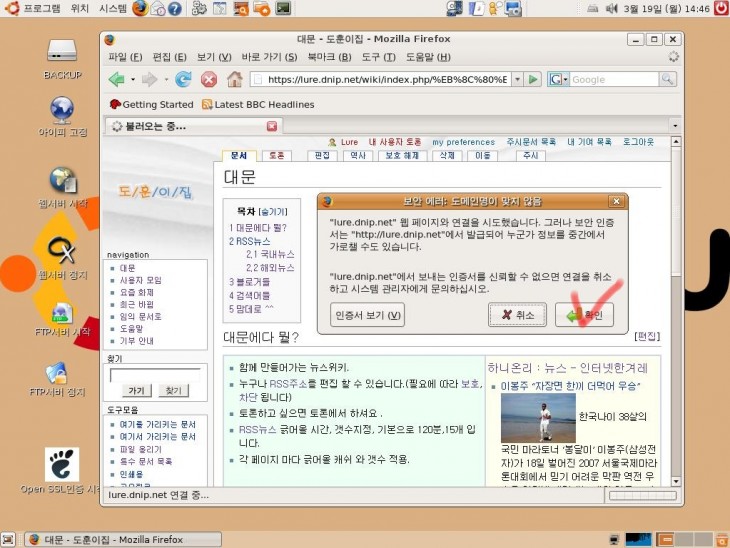Image resolution: width=730 pixels, height=548 pixels.
Task: Collapse the 목차 contents with 숨기기
Action: (x=273, y=212)
